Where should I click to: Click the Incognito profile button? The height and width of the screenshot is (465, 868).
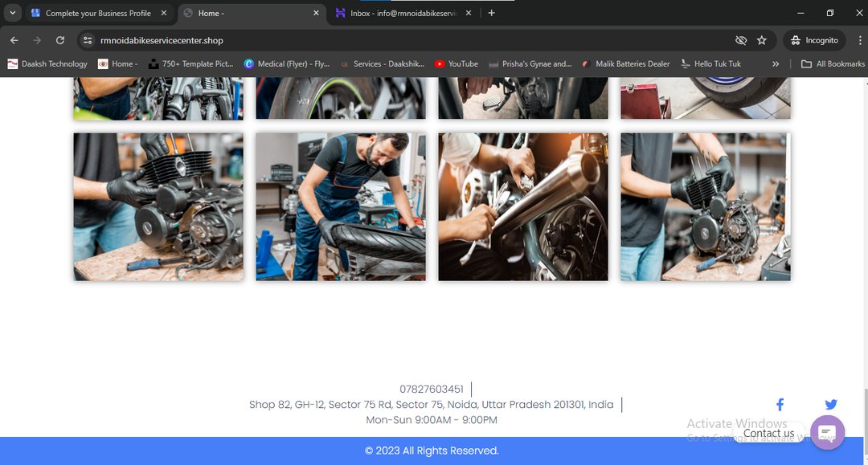pos(813,40)
